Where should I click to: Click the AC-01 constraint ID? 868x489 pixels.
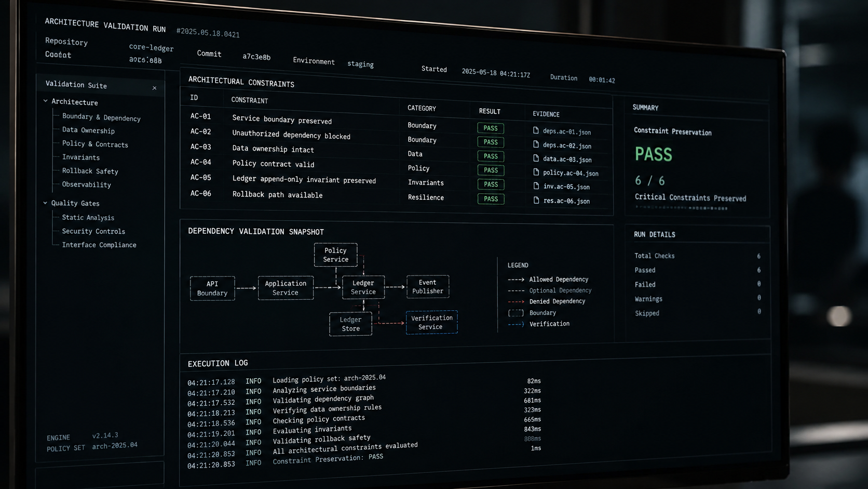tap(200, 116)
